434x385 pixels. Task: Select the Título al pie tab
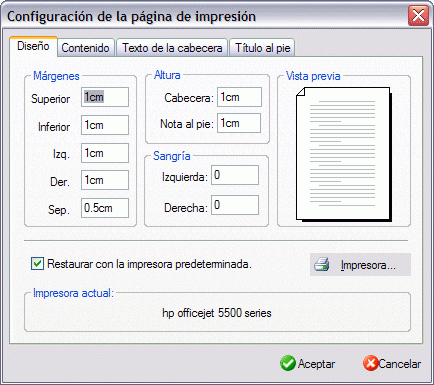pyautogui.click(x=263, y=48)
